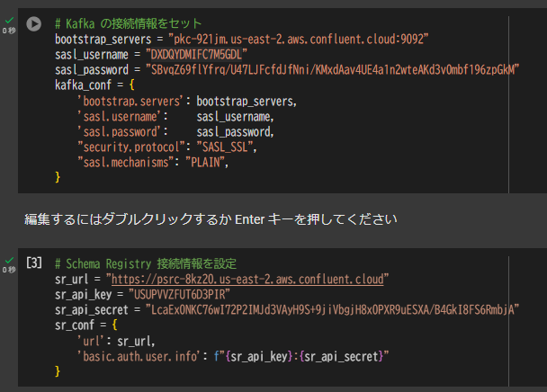
Task: Click the 'url' key in sr_conf
Action: (x=91, y=341)
